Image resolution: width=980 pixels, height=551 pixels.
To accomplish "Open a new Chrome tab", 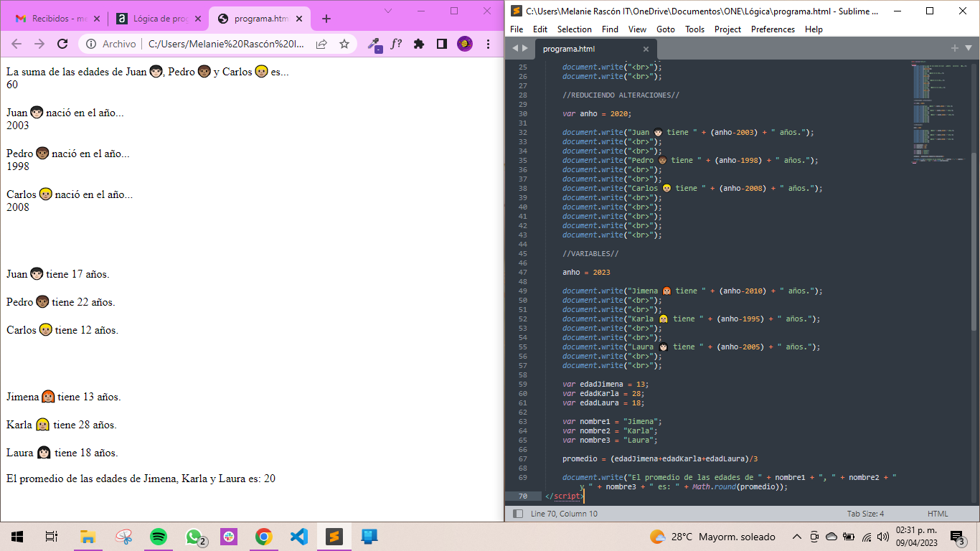I will tap(326, 19).
